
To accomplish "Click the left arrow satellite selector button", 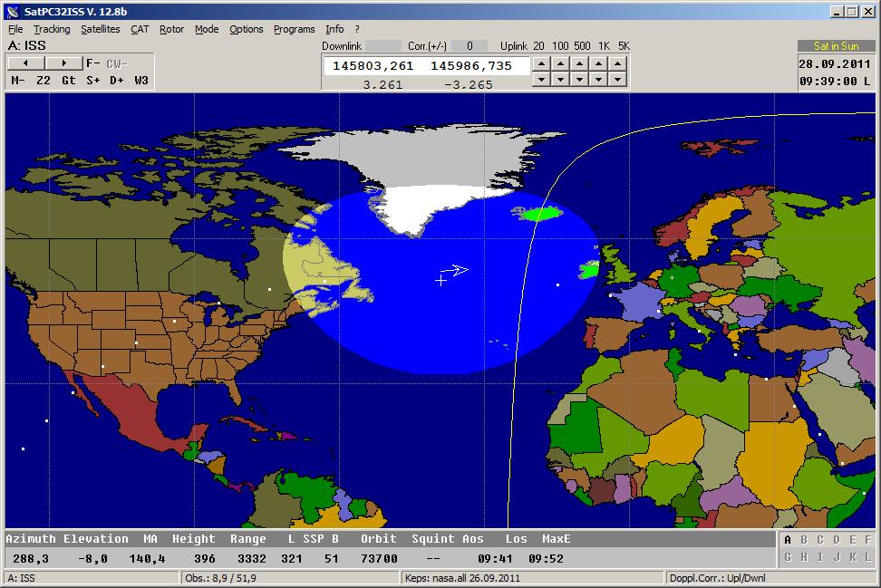I will pyautogui.click(x=26, y=63).
